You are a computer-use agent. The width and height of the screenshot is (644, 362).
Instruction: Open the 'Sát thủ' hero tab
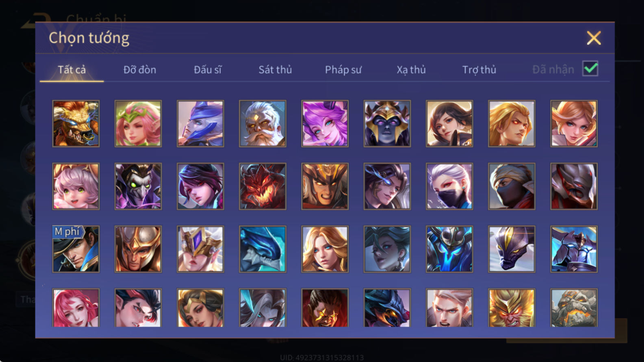(x=275, y=70)
